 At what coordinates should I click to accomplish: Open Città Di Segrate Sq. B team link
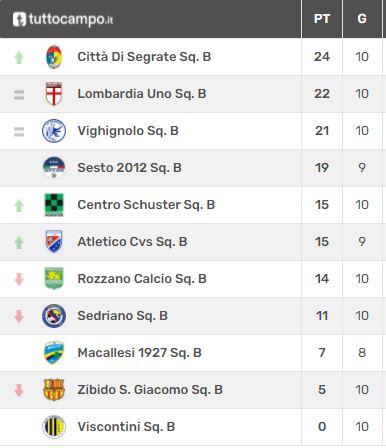pos(144,57)
